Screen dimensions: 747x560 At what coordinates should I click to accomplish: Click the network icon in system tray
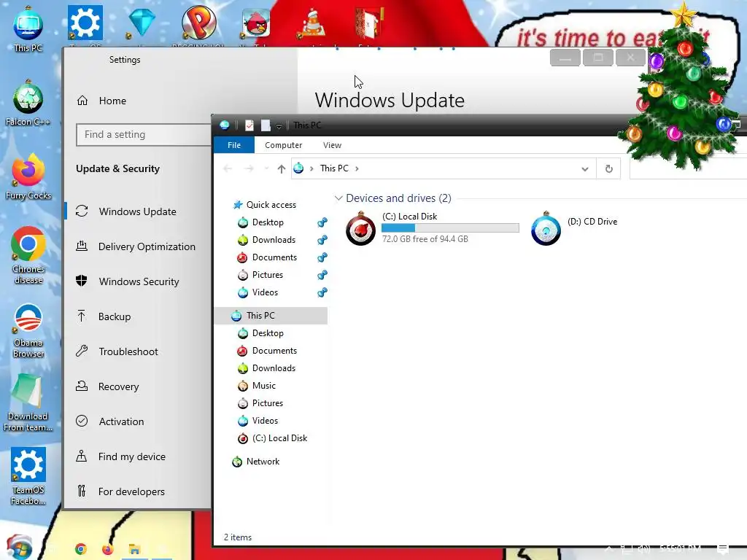[x=627, y=549]
